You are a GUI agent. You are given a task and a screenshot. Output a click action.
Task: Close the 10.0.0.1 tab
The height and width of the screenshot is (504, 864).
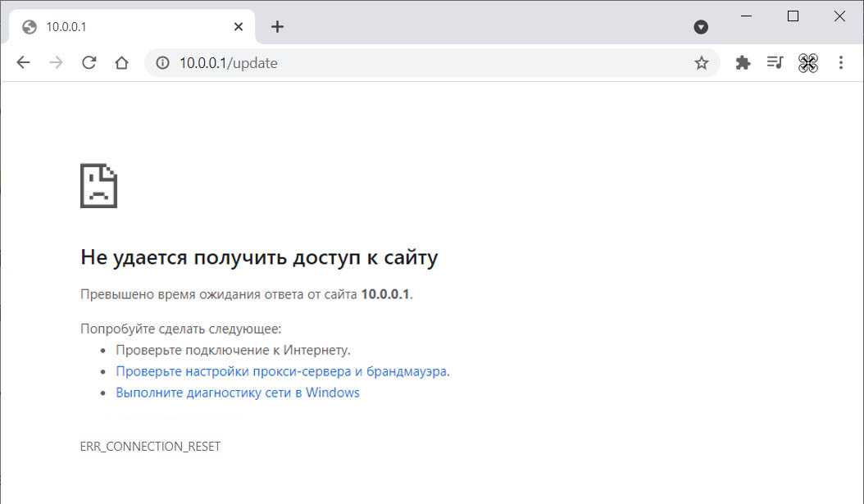(239, 27)
